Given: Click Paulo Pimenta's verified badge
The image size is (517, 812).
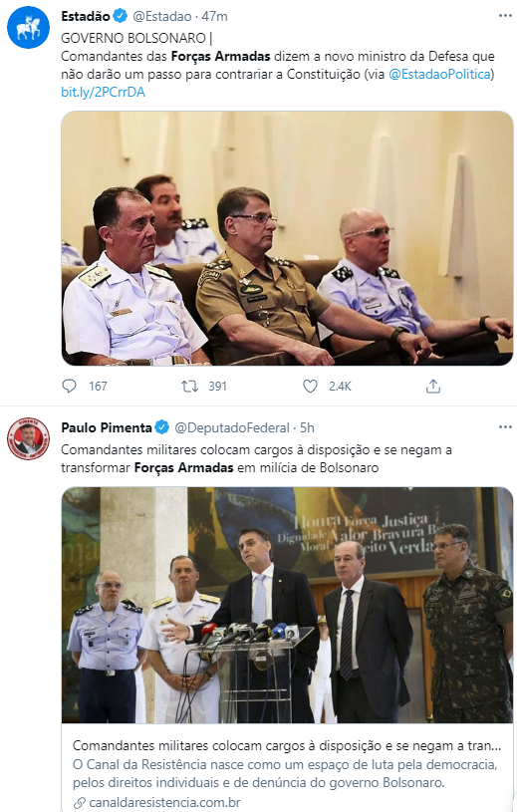Looking at the screenshot, I should click(x=162, y=427).
